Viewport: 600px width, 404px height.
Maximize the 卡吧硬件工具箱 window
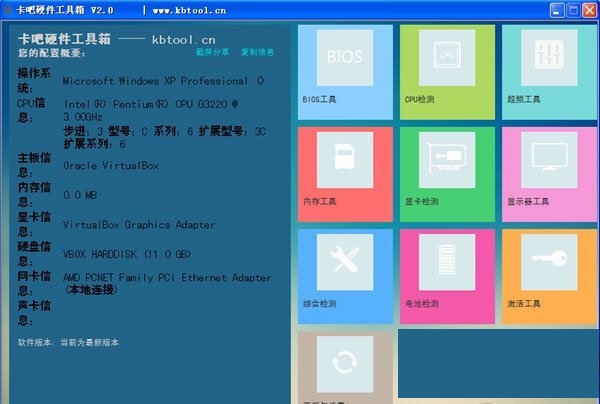tap(573, 10)
